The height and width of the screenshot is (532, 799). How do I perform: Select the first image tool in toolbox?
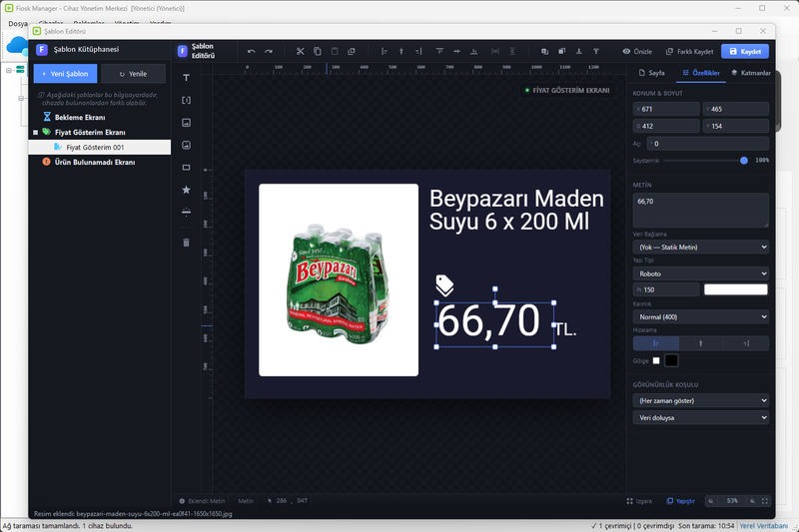click(187, 123)
